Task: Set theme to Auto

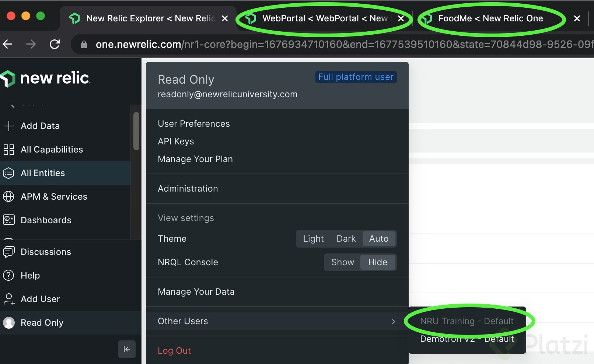Action: coord(379,239)
